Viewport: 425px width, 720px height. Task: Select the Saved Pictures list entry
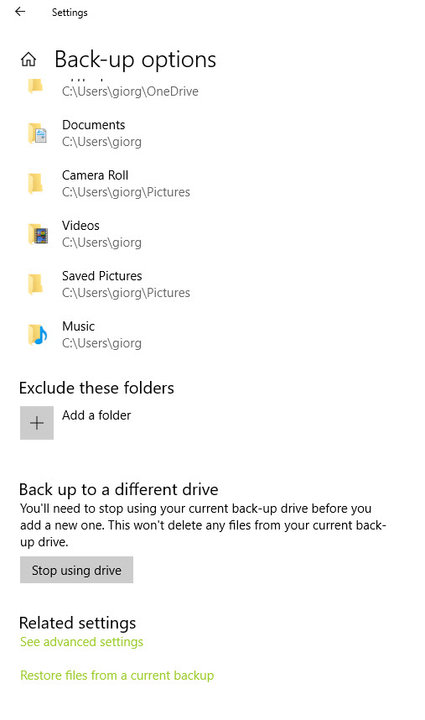pyautogui.click(x=110, y=284)
